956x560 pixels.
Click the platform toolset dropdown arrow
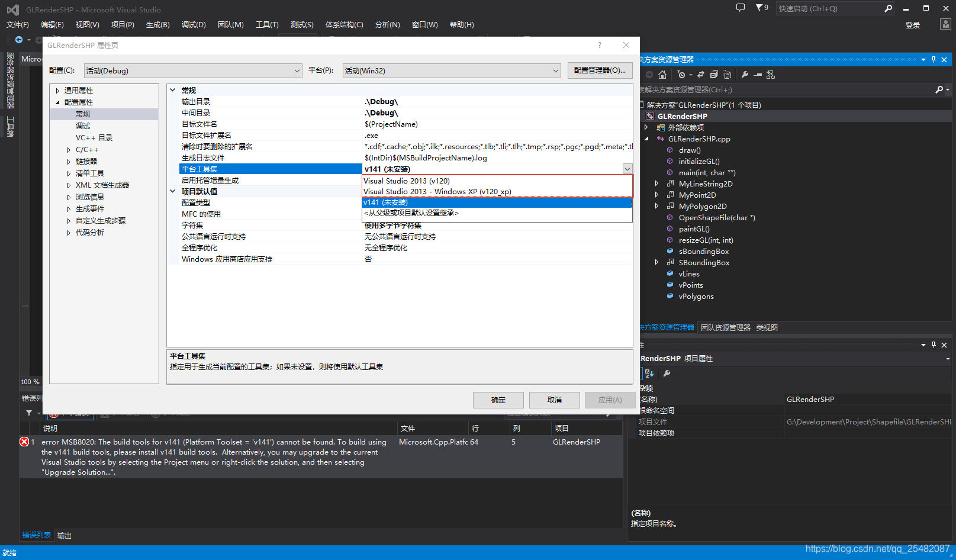627,169
